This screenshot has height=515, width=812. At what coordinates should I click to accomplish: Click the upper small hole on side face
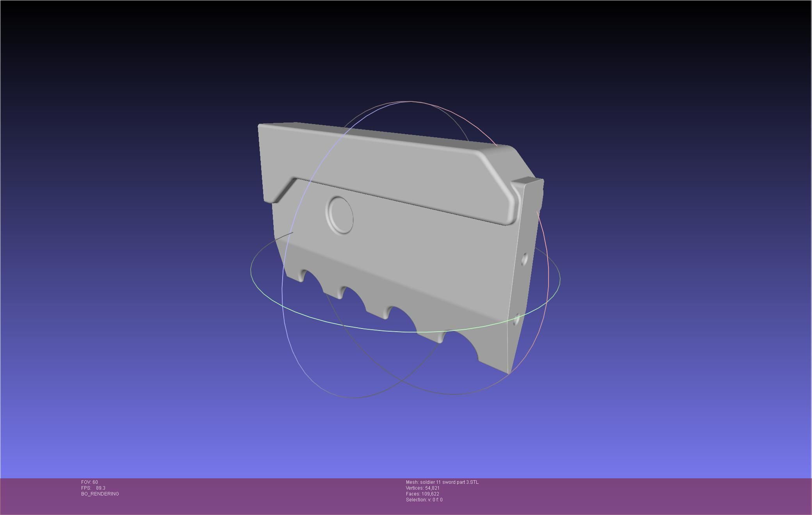pos(524,259)
